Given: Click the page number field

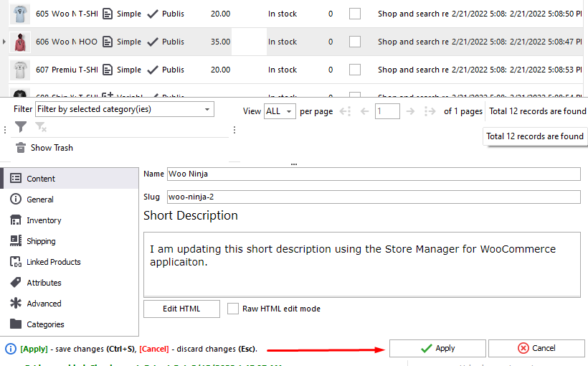Looking at the screenshot, I should pyautogui.click(x=387, y=111).
